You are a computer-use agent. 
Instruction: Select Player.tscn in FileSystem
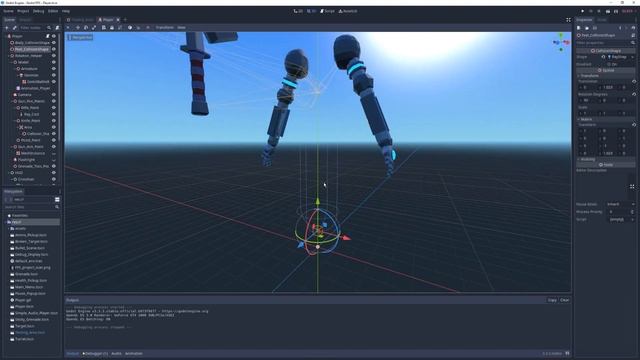[24, 307]
